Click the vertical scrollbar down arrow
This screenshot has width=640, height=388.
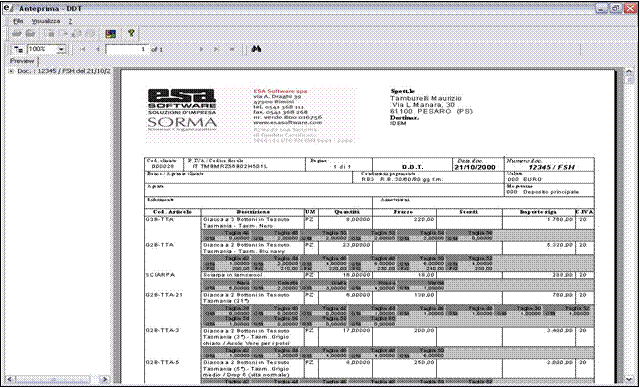(x=629, y=379)
